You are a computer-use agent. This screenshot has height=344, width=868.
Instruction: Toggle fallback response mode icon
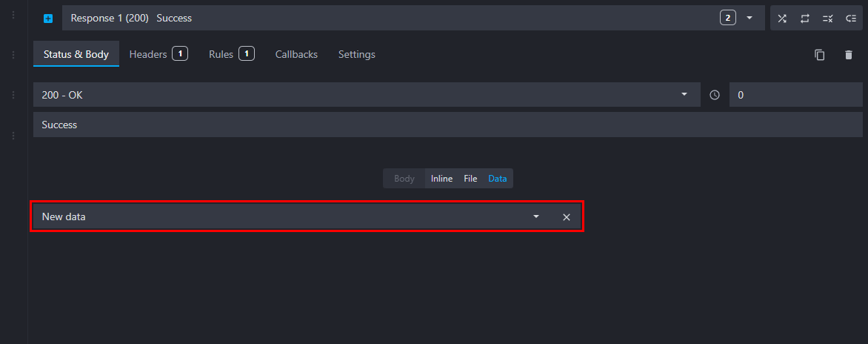pos(850,18)
